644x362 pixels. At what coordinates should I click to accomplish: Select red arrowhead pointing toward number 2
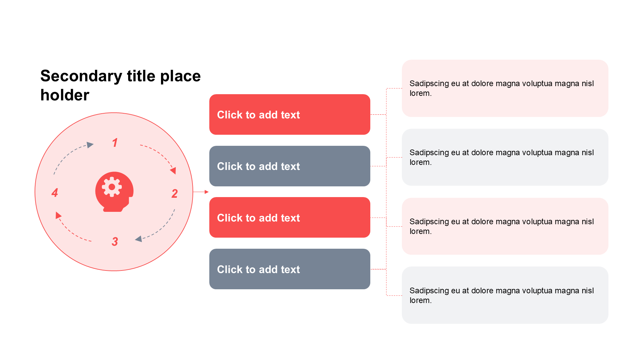point(173,171)
